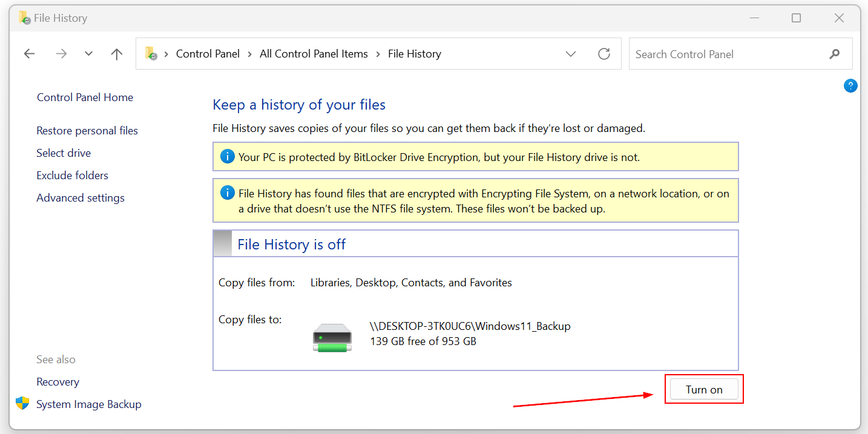
Task: Refresh the File History page
Action: tap(603, 54)
